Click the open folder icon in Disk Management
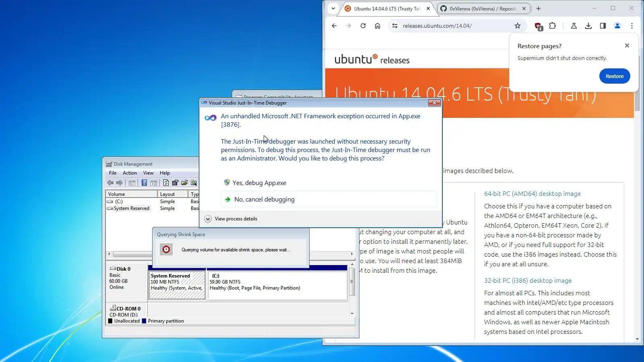Image resolution: width=644 pixels, height=362 pixels. pyautogui.click(x=184, y=183)
